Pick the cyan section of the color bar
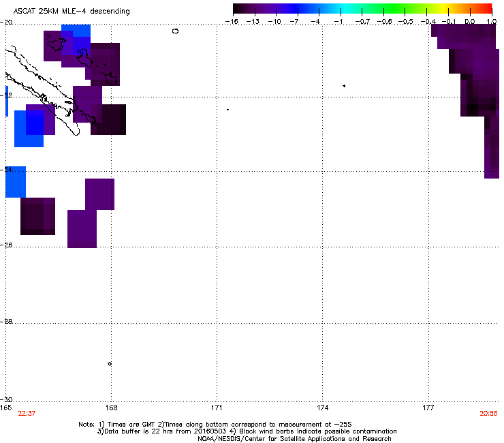This screenshot has width=504, height=443. [345, 8]
